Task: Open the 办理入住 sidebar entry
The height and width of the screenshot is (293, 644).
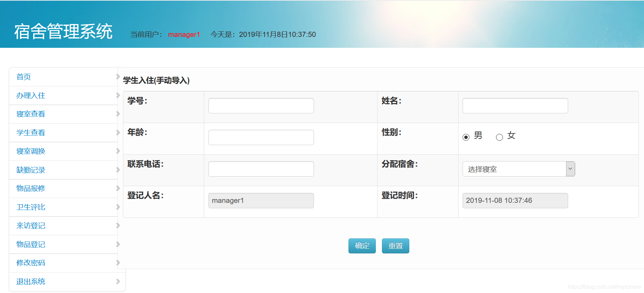Action: tap(31, 96)
